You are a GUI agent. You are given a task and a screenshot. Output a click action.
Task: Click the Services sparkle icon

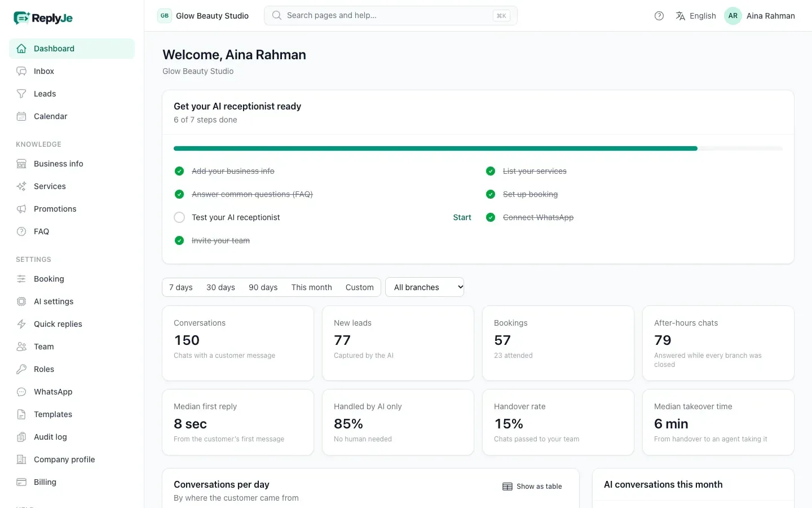click(x=21, y=186)
